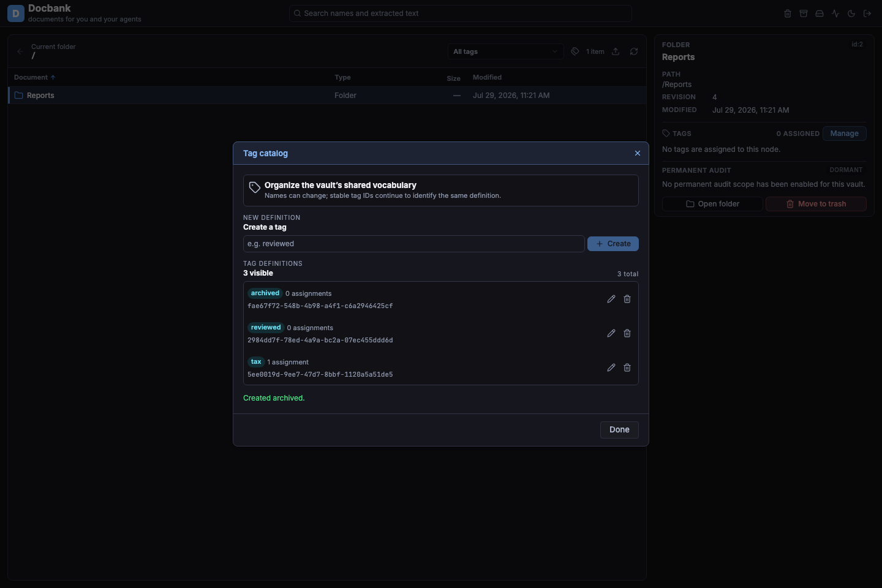Sort by the Type column header
Image resolution: width=882 pixels, height=588 pixels.
point(342,77)
